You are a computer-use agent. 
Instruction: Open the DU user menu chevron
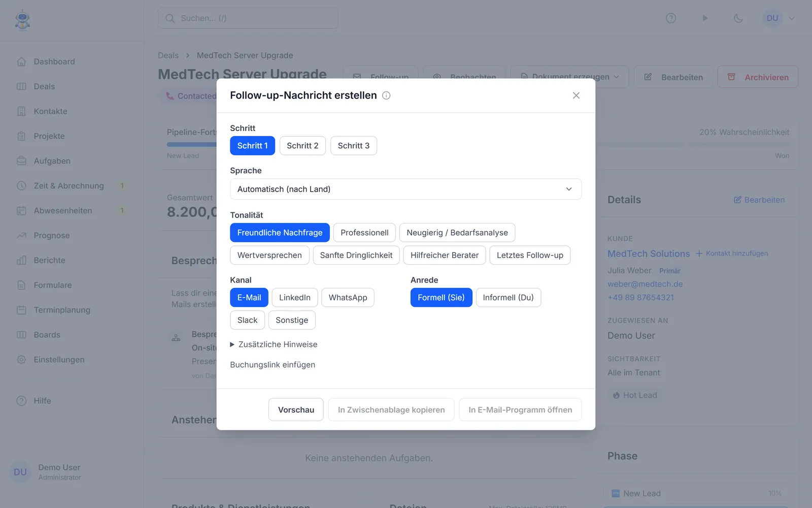(792, 18)
